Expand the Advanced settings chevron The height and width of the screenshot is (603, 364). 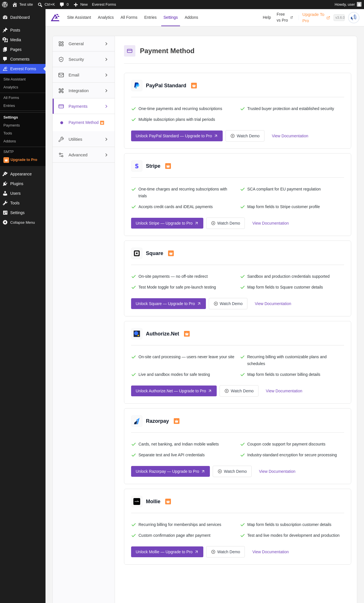tap(106, 155)
